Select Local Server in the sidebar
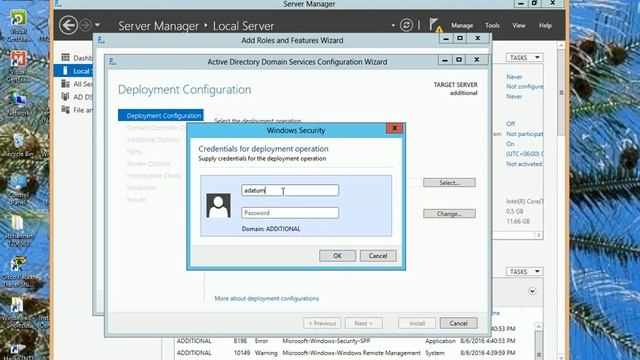640x360 pixels. point(74,71)
